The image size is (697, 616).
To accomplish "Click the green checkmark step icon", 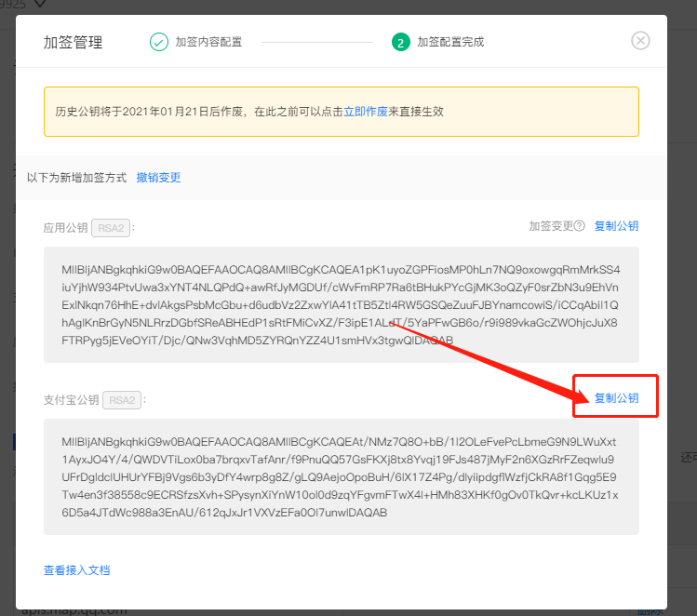I will click(159, 42).
